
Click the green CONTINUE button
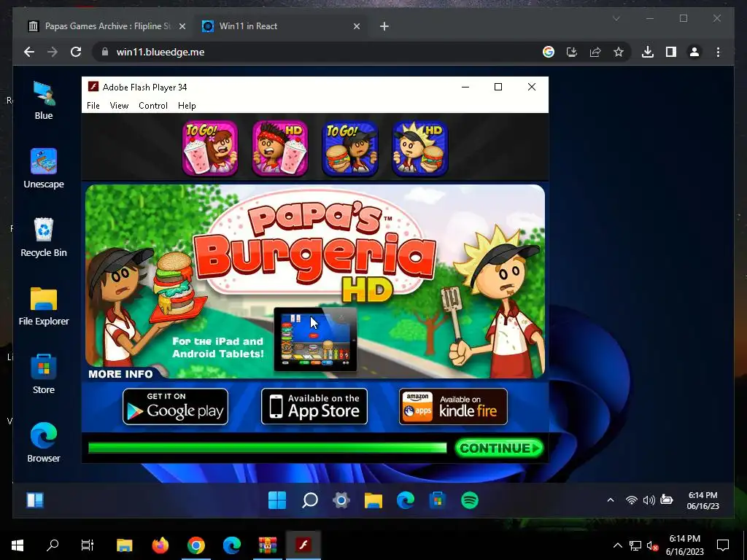coord(499,448)
